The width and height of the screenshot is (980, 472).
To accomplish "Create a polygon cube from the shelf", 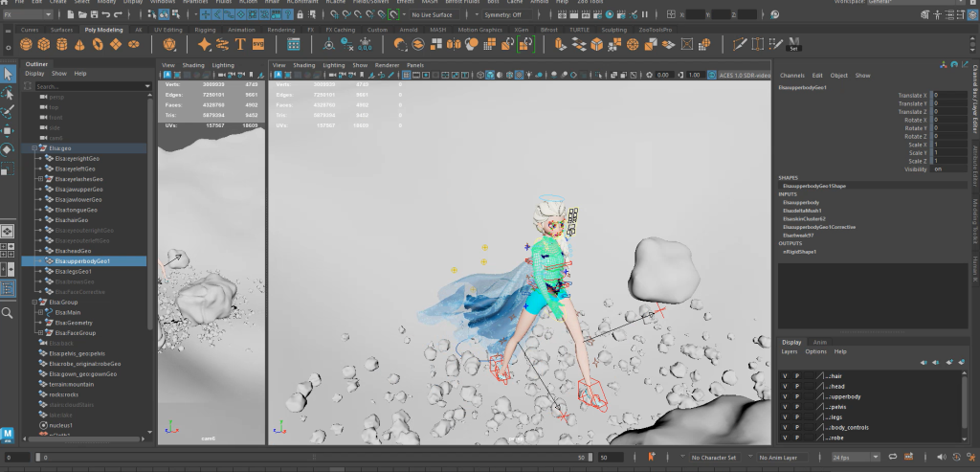I will coord(44,44).
